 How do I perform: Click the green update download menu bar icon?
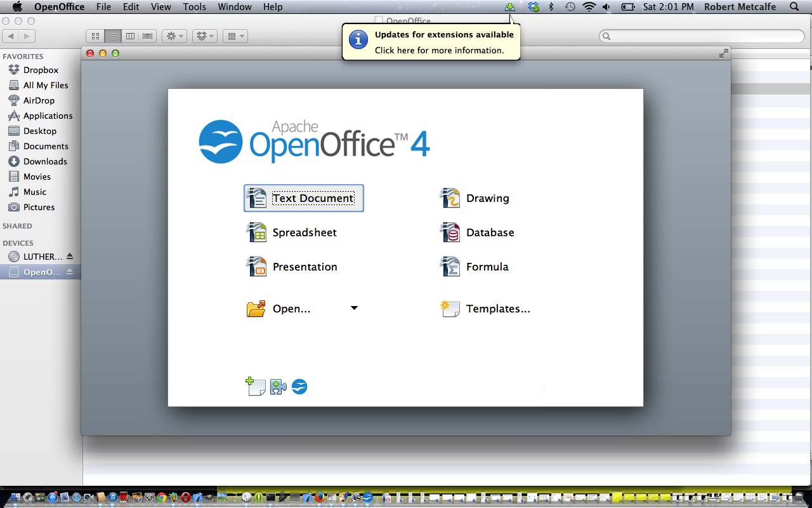coord(509,7)
